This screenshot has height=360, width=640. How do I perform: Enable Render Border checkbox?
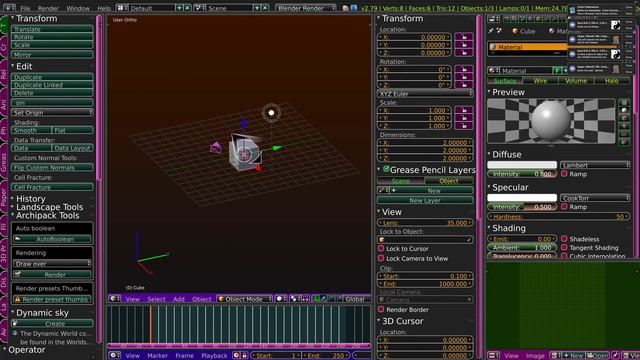(x=381, y=309)
